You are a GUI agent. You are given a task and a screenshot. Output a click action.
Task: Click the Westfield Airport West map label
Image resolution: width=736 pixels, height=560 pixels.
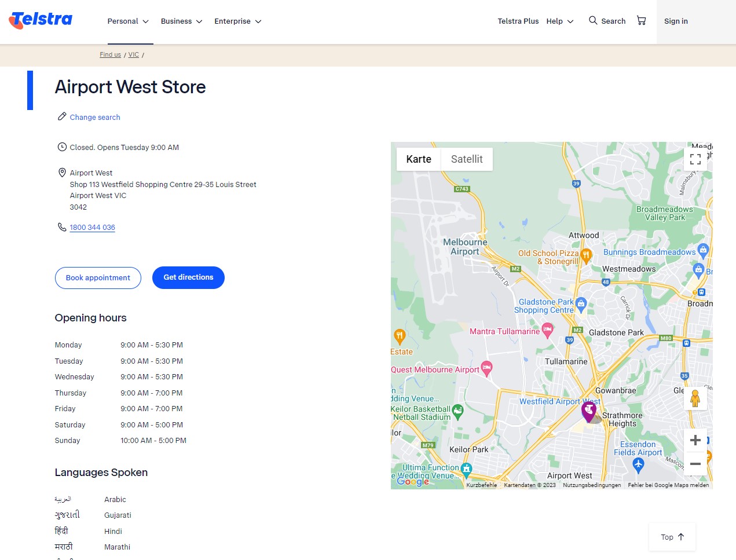pos(560,401)
